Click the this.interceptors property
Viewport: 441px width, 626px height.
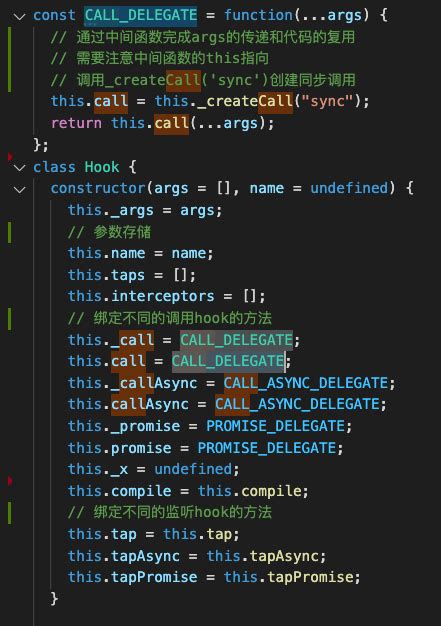[141, 297]
